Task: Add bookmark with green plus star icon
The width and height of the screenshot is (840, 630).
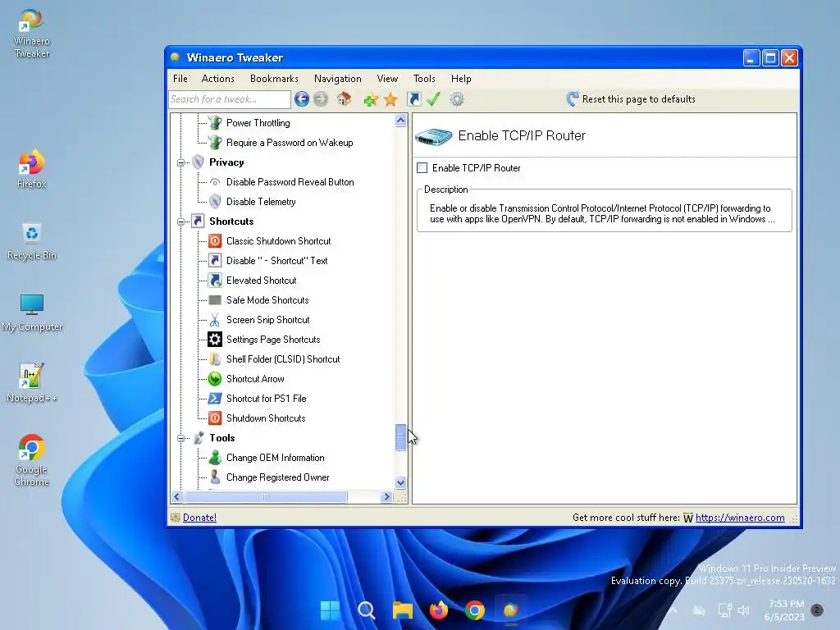Action: (x=371, y=99)
